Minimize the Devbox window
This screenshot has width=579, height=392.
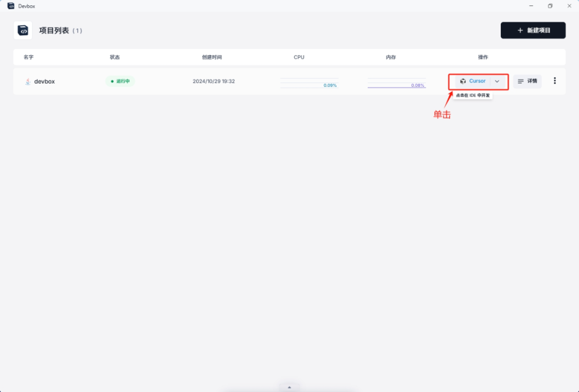click(531, 6)
